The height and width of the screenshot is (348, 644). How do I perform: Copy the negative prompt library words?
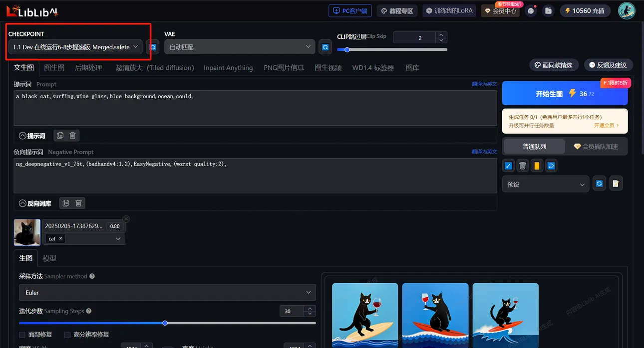point(66,203)
